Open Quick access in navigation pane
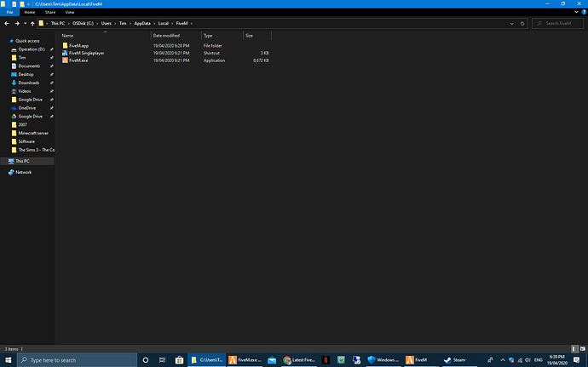Screen dimensions: 588x367 coord(27,41)
